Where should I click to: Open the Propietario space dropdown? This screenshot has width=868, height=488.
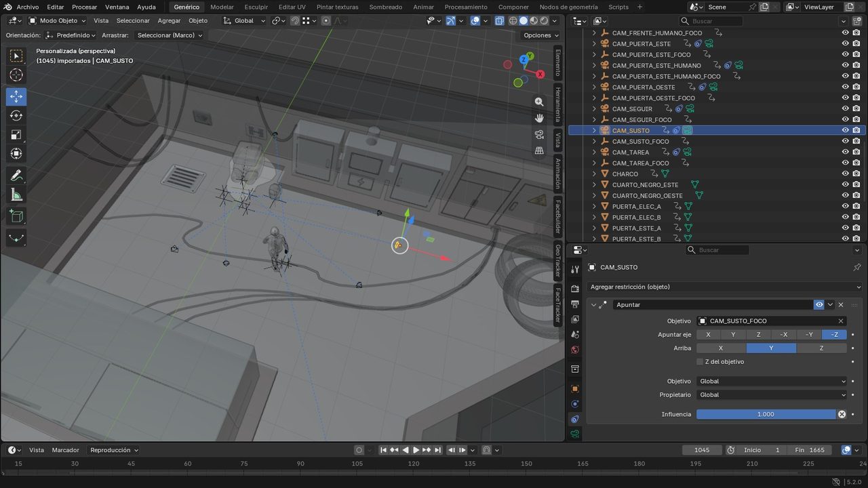(x=772, y=394)
